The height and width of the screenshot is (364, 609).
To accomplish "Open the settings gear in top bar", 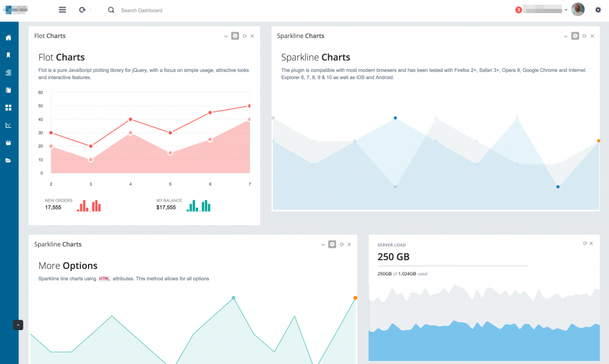I will point(598,10).
